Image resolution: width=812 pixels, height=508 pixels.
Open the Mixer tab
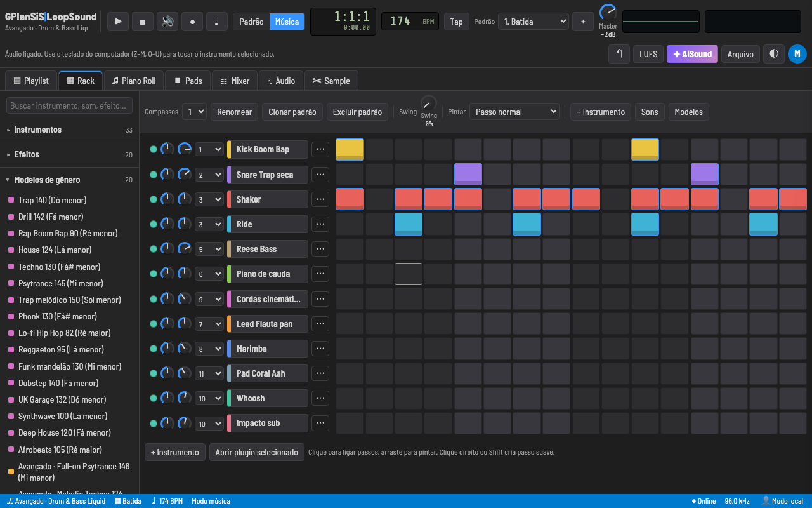pyautogui.click(x=235, y=81)
